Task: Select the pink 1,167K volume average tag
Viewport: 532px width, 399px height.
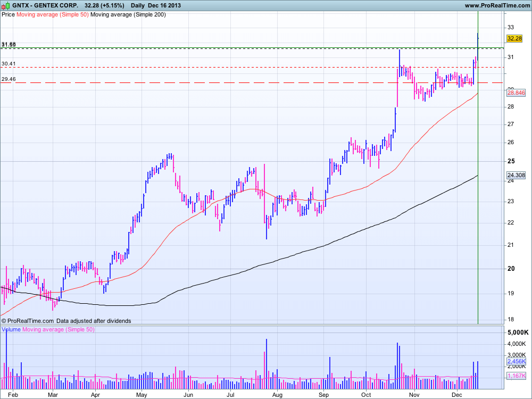Action: tap(517, 376)
